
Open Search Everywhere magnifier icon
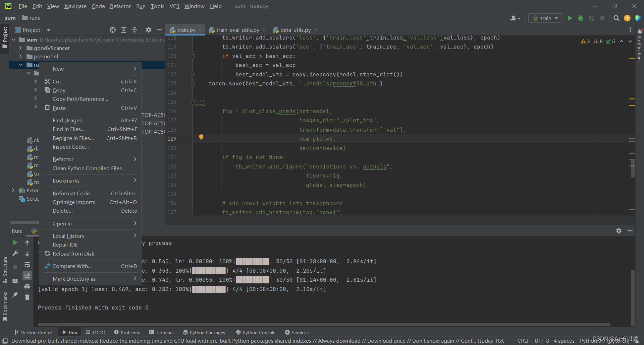click(616, 18)
